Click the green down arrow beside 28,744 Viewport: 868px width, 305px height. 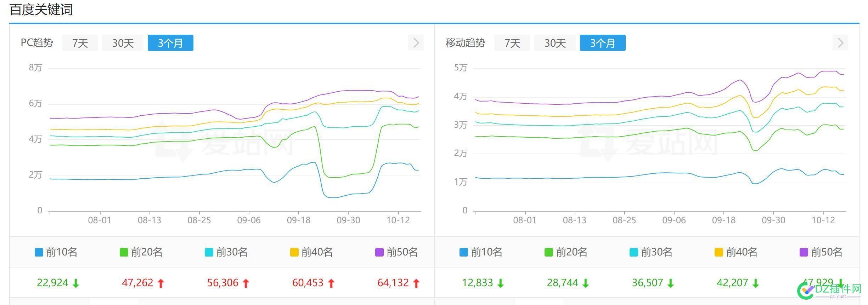click(586, 283)
